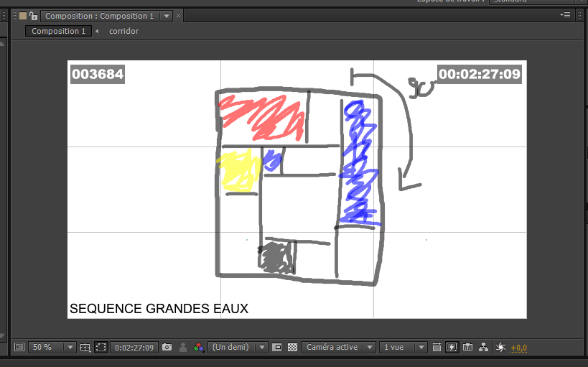Viewport: 588px width, 367px height.
Task: Navigate to corridor composition
Action: (x=123, y=31)
